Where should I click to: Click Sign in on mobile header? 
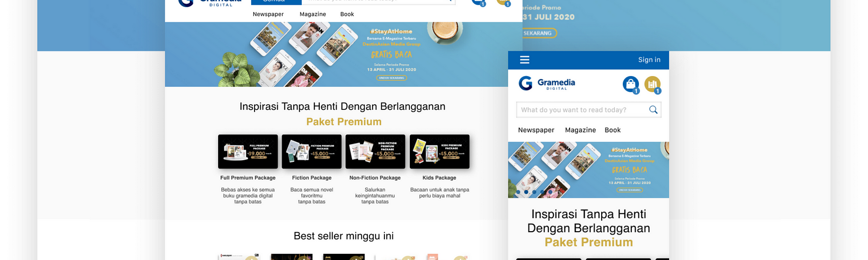point(649,60)
